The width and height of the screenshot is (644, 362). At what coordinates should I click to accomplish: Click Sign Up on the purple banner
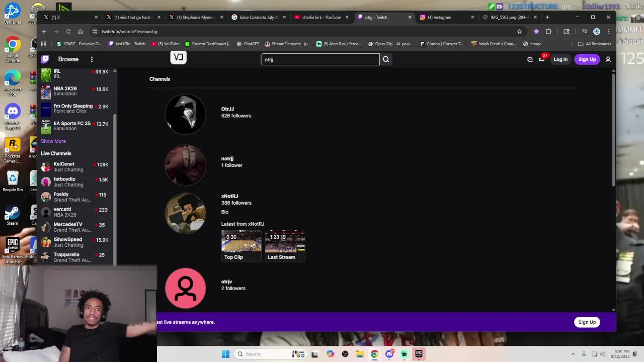point(587,322)
